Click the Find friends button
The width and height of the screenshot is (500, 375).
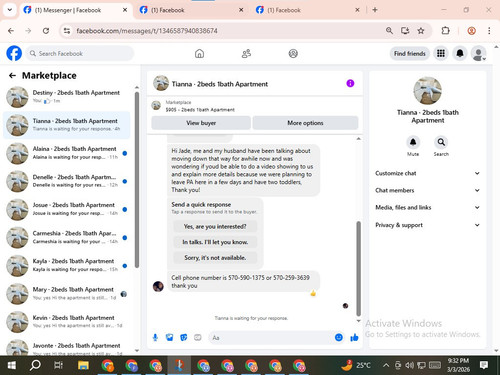(410, 53)
